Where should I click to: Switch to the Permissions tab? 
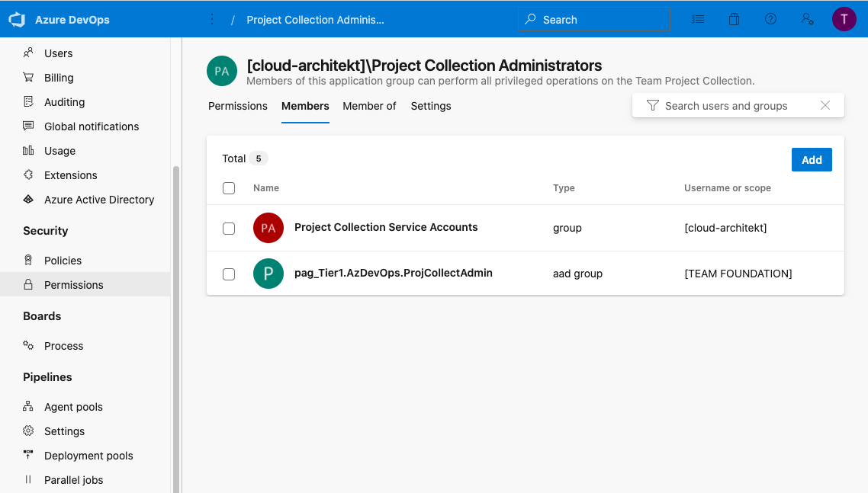coord(237,106)
